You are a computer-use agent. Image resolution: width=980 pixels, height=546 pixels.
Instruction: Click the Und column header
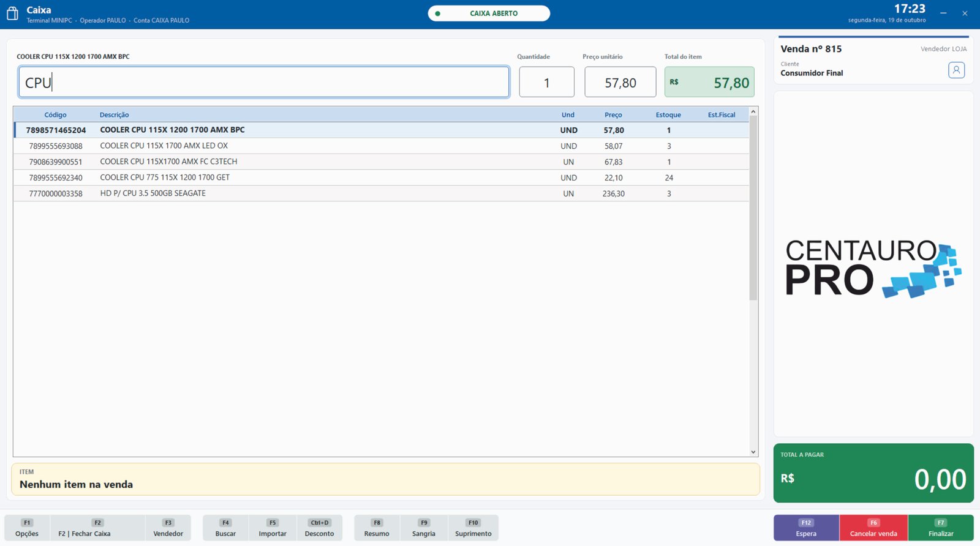[x=568, y=115]
